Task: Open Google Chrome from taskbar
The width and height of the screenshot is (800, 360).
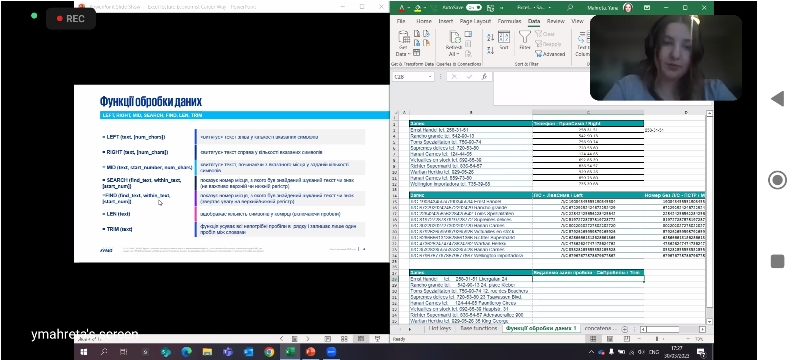Action: tap(269, 352)
